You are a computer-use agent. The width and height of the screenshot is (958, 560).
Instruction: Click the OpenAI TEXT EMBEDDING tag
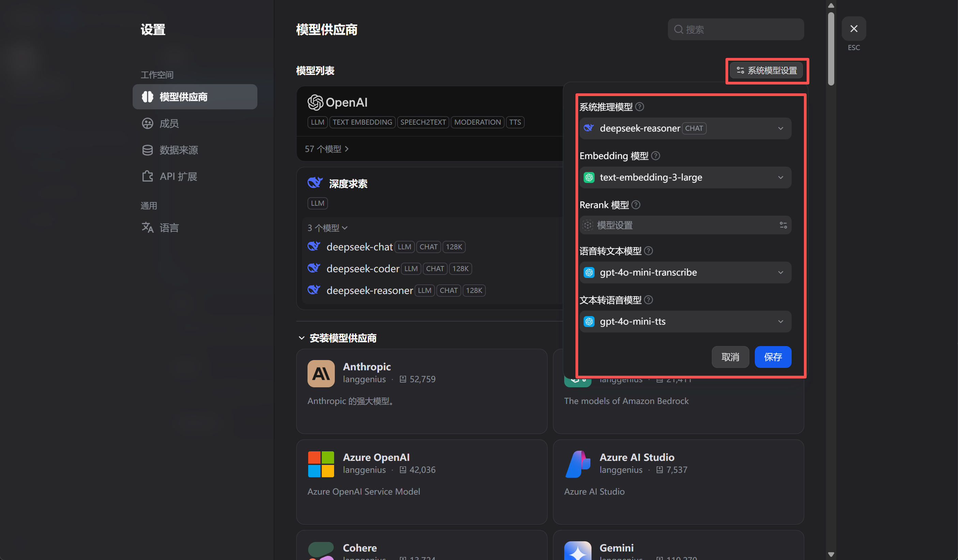click(x=362, y=122)
